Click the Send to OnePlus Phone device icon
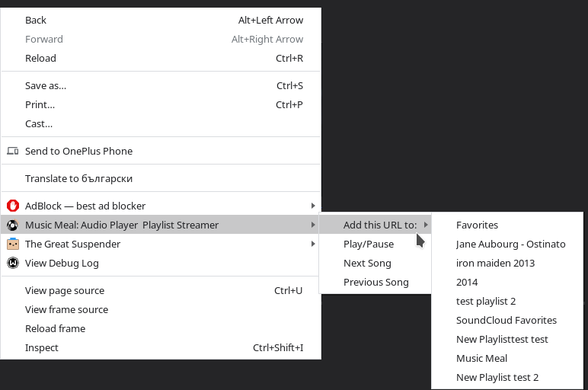The height and width of the screenshot is (390, 588). [x=13, y=151]
